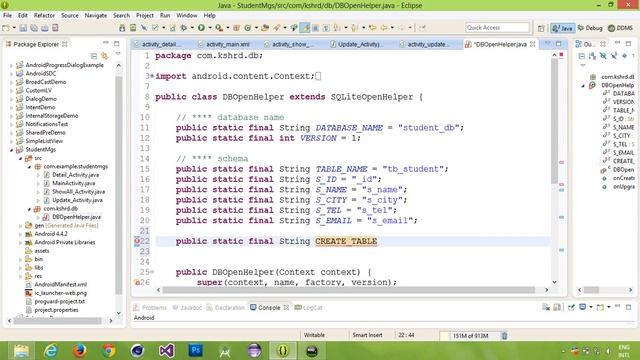
Task: Maximize the editor area
Action: click(x=559, y=44)
